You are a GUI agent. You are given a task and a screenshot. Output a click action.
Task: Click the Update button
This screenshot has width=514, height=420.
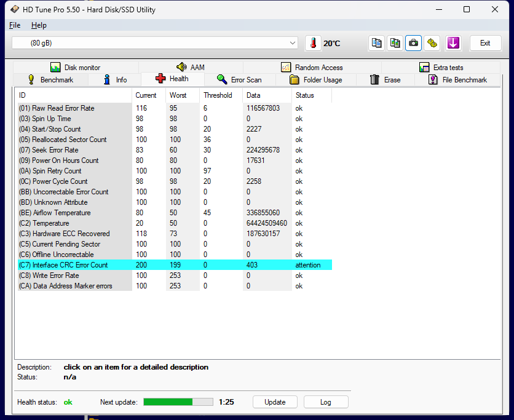(x=275, y=402)
